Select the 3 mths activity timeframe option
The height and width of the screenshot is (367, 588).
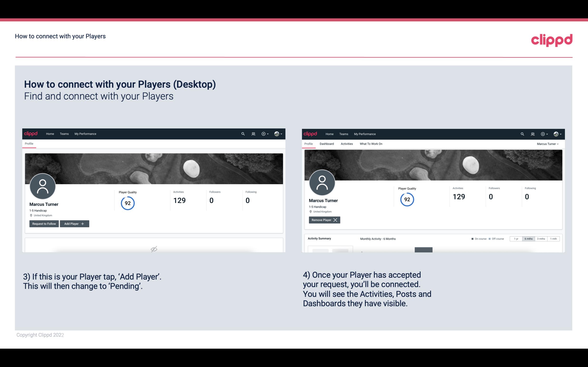click(x=541, y=238)
